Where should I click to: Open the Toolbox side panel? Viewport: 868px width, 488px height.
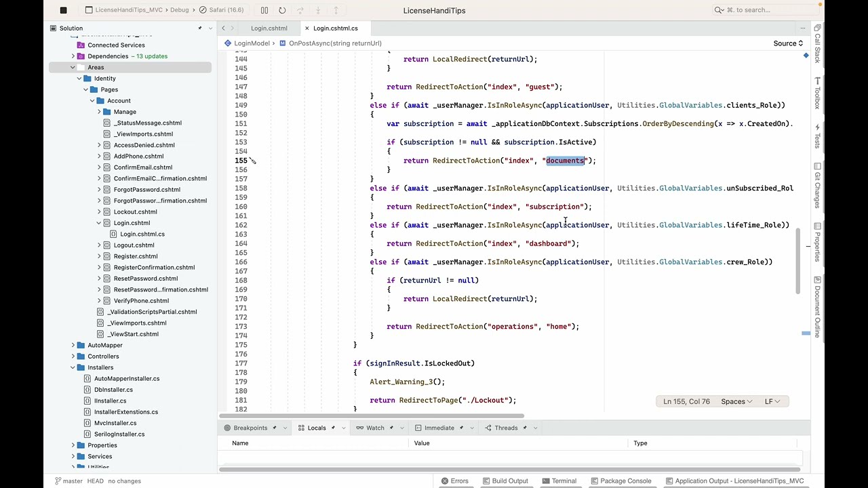point(817,92)
